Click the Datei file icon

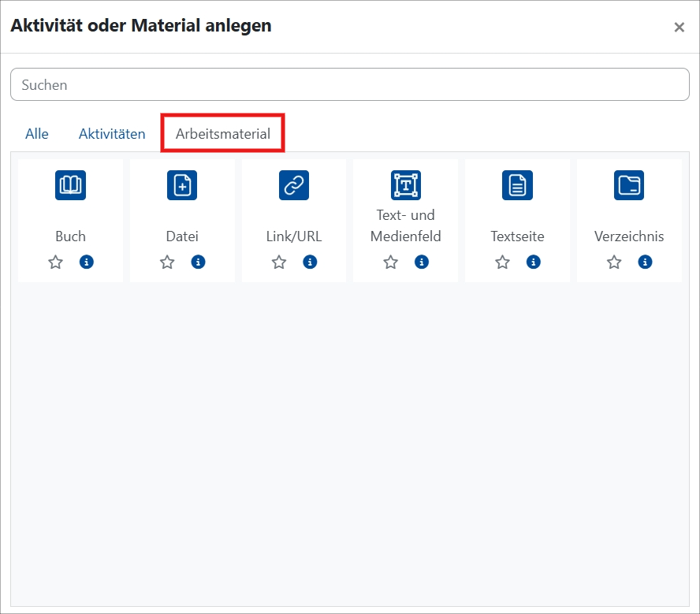[x=182, y=185]
